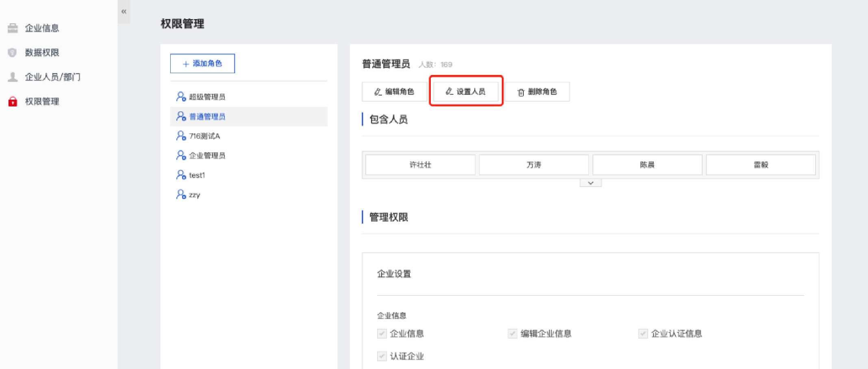Click the role icon next to 超级管理员
The width and height of the screenshot is (868, 369).
tap(181, 97)
